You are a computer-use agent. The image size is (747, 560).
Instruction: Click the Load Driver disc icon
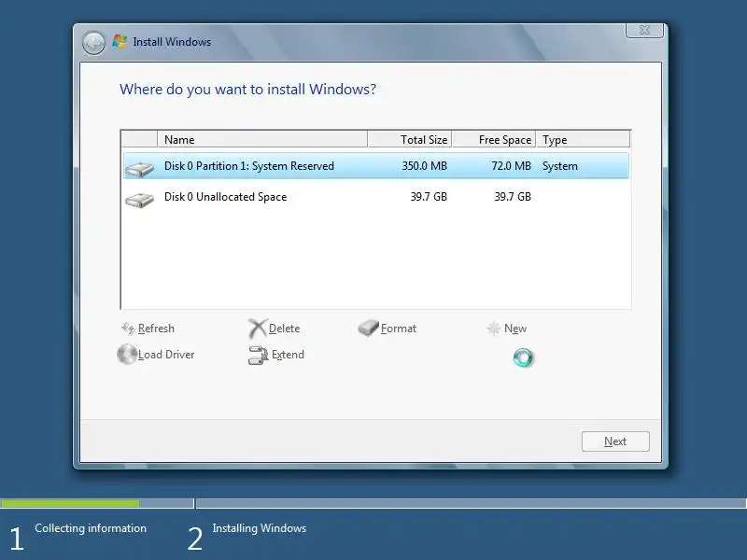pyautogui.click(x=127, y=354)
